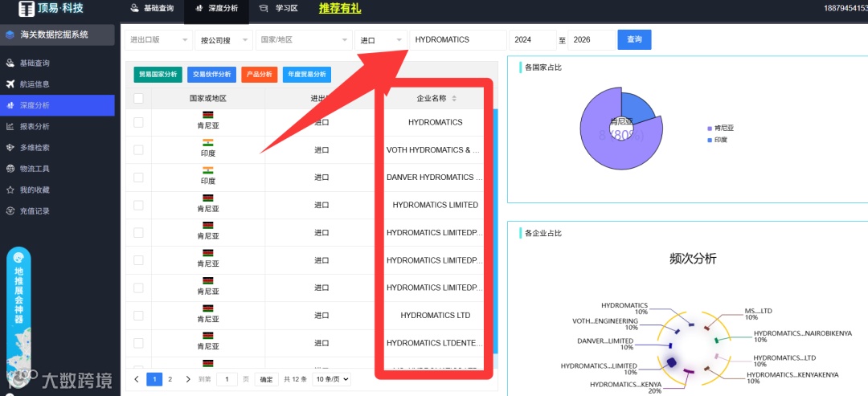Open 物流工具 in the sidebar

tap(57, 169)
